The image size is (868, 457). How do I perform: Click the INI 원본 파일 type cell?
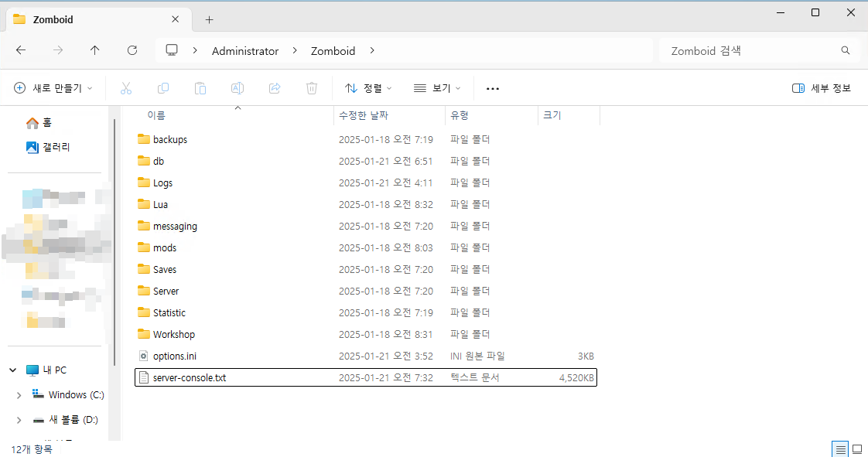477,356
